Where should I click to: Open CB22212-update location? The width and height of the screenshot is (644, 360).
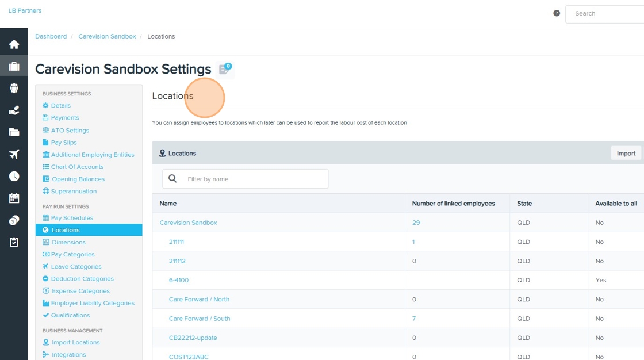[x=193, y=338]
